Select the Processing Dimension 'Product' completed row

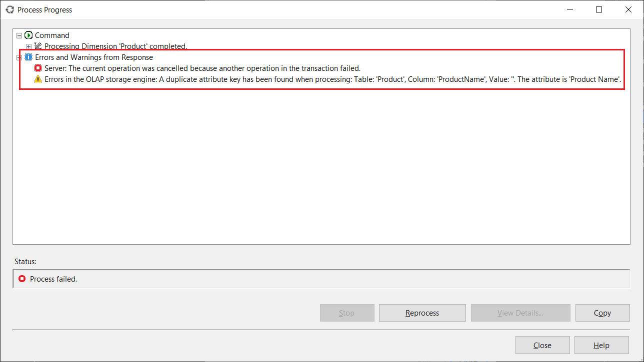(x=115, y=46)
